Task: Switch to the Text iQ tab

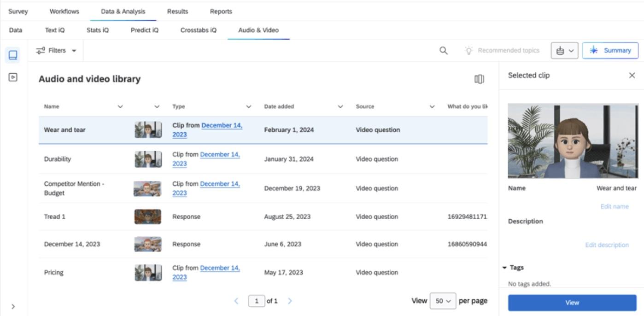Action: pos(54,30)
